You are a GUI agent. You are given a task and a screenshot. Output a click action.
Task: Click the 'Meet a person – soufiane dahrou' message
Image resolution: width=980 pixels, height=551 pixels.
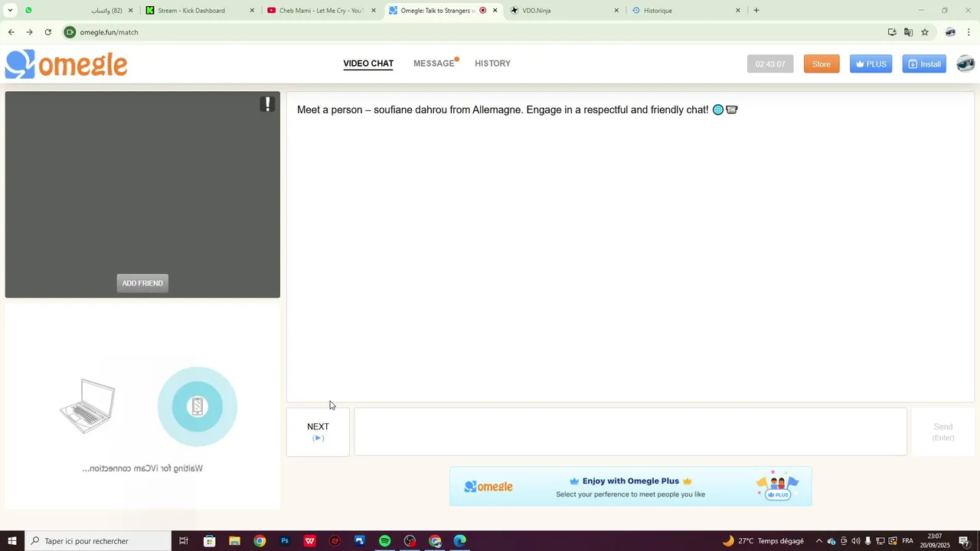(518, 110)
